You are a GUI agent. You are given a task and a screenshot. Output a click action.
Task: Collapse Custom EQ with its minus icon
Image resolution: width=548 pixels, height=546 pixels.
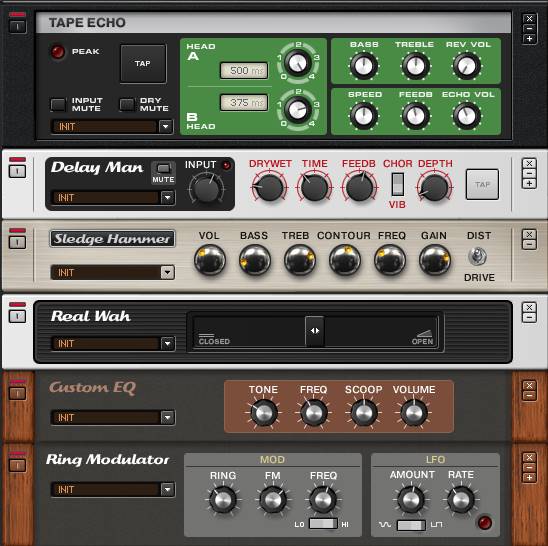[x=529, y=395]
